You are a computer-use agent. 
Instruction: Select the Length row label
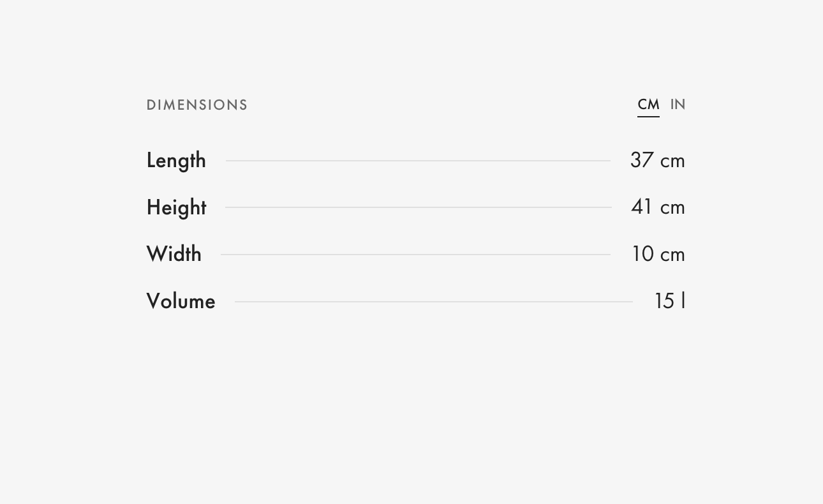point(176,161)
